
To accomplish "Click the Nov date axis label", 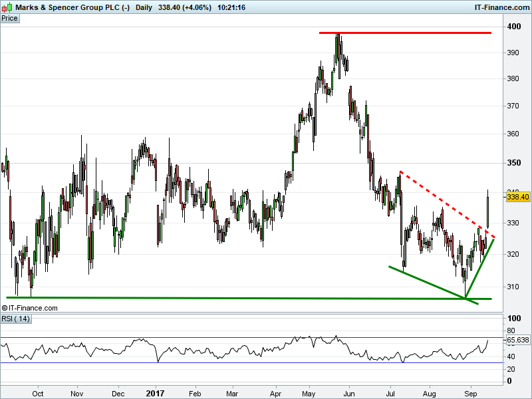I will pyautogui.click(x=77, y=394).
